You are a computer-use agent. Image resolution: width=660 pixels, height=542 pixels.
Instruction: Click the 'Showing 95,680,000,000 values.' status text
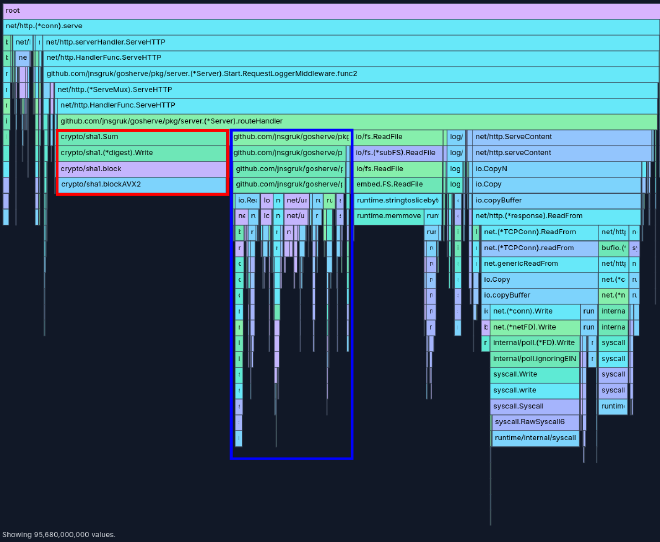click(x=59, y=535)
